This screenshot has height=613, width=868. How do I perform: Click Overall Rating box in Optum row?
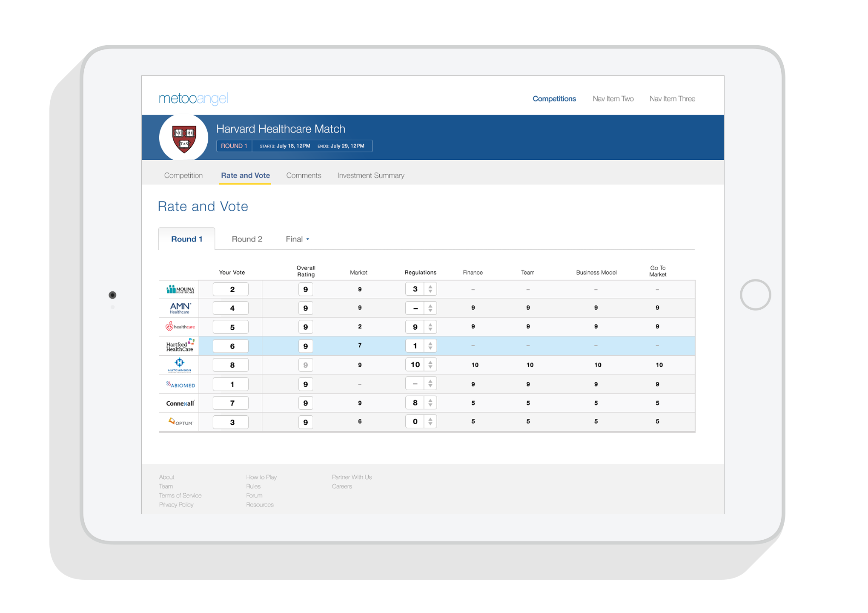pos(306,422)
